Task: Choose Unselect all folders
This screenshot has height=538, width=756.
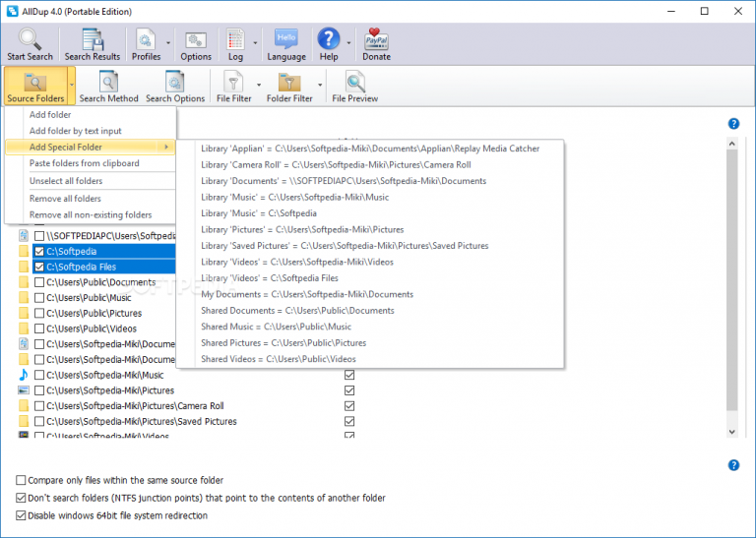Action: pyautogui.click(x=91, y=181)
